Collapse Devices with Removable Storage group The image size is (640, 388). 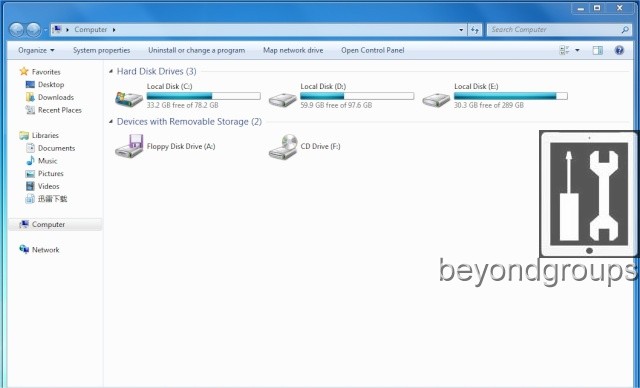111,122
